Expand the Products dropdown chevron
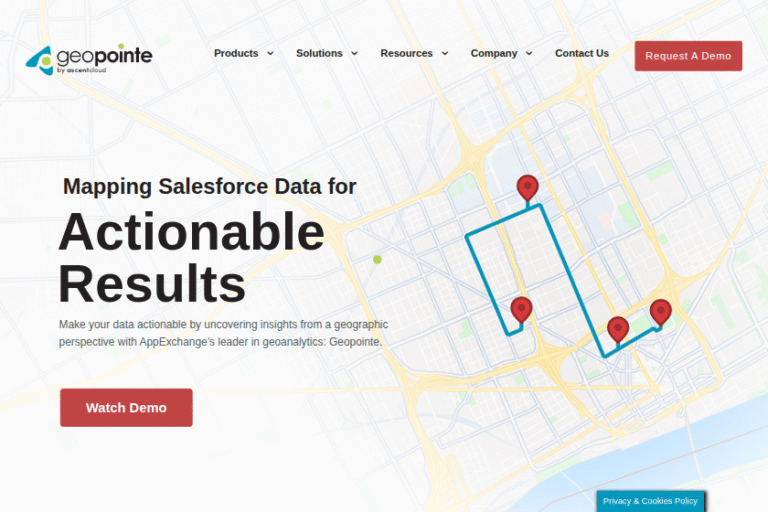This screenshot has width=768, height=512. [270, 53]
